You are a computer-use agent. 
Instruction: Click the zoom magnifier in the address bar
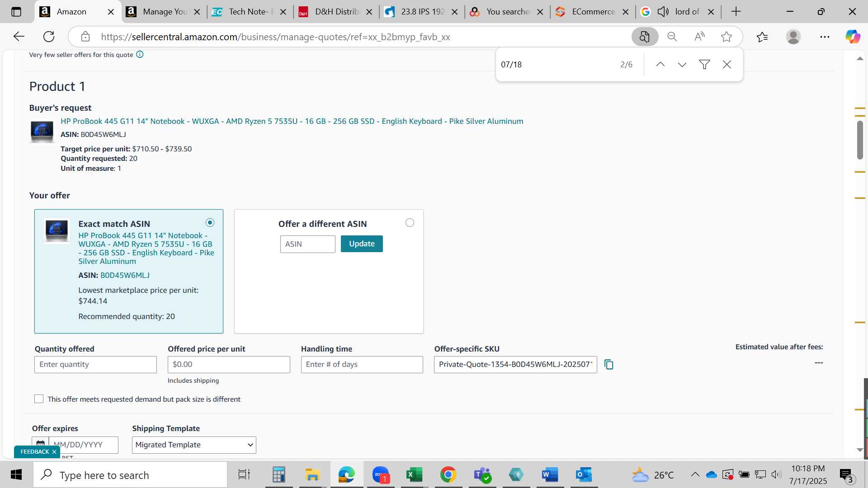[672, 37]
